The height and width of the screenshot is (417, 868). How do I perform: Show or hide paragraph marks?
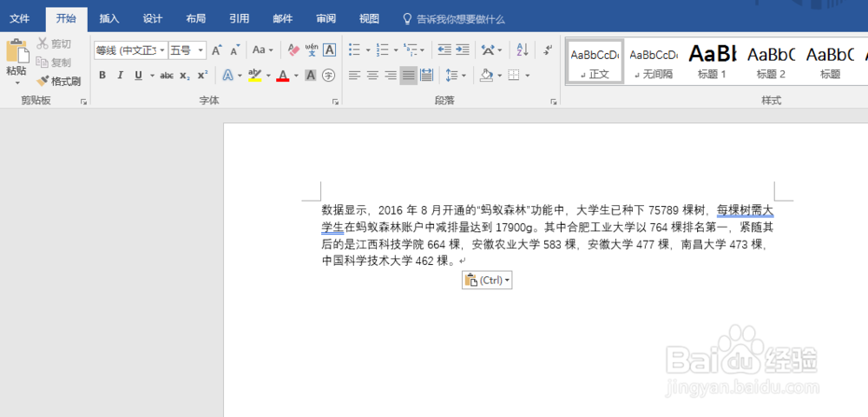tap(548, 50)
